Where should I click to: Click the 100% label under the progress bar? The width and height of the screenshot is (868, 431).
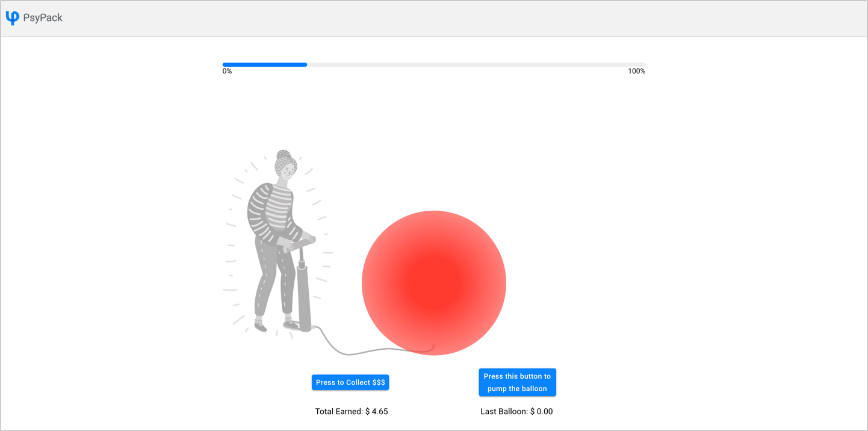point(636,70)
